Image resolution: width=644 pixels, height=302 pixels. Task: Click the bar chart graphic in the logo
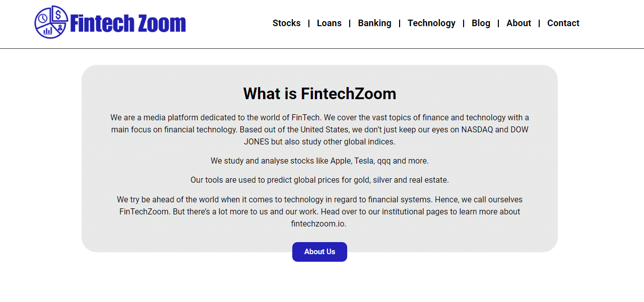(47, 31)
